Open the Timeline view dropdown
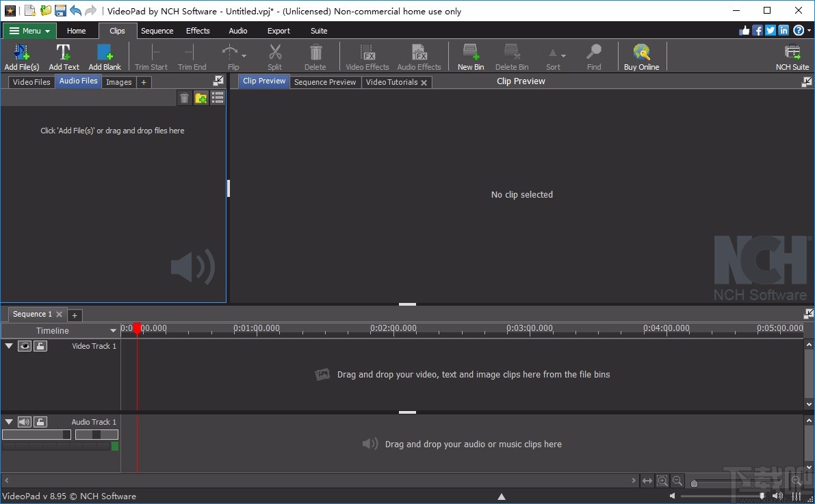 pyautogui.click(x=112, y=330)
